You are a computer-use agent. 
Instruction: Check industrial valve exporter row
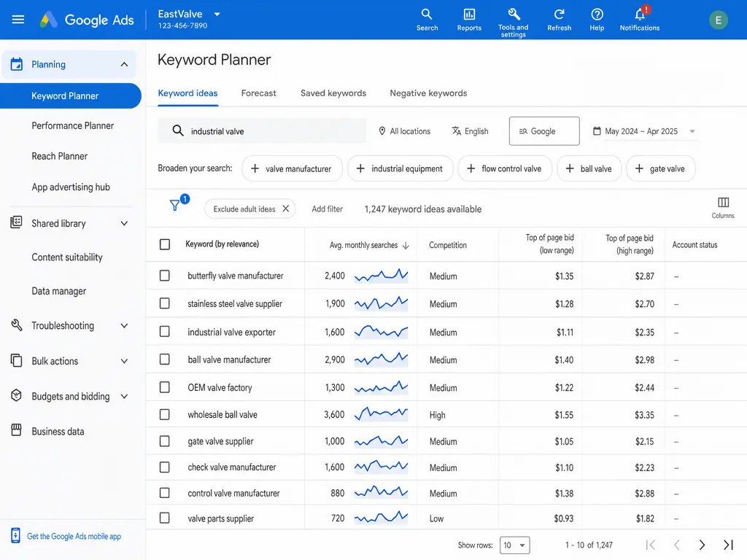[165, 332]
